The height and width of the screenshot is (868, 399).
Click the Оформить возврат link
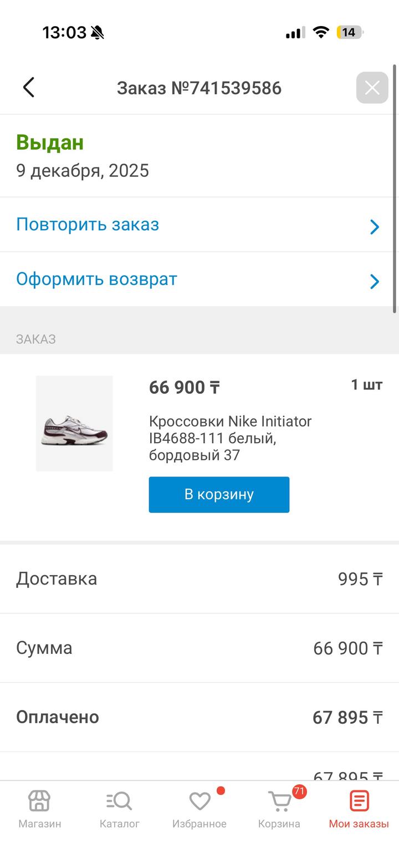[96, 279]
